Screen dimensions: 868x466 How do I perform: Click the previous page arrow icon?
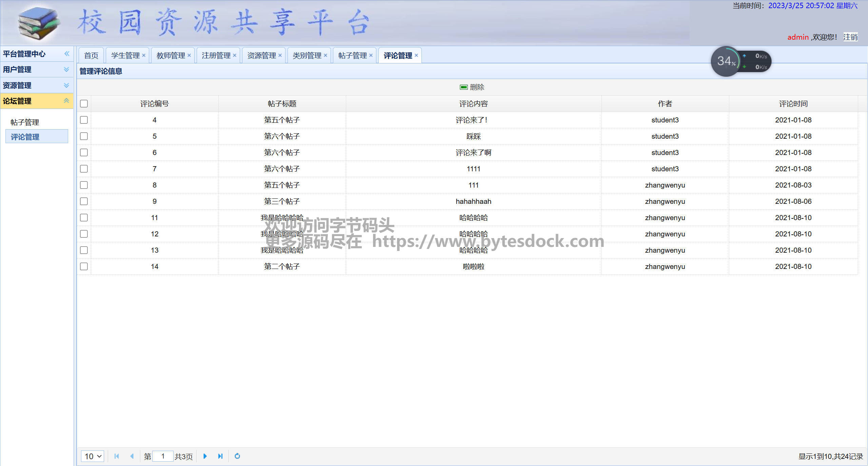click(132, 456)
